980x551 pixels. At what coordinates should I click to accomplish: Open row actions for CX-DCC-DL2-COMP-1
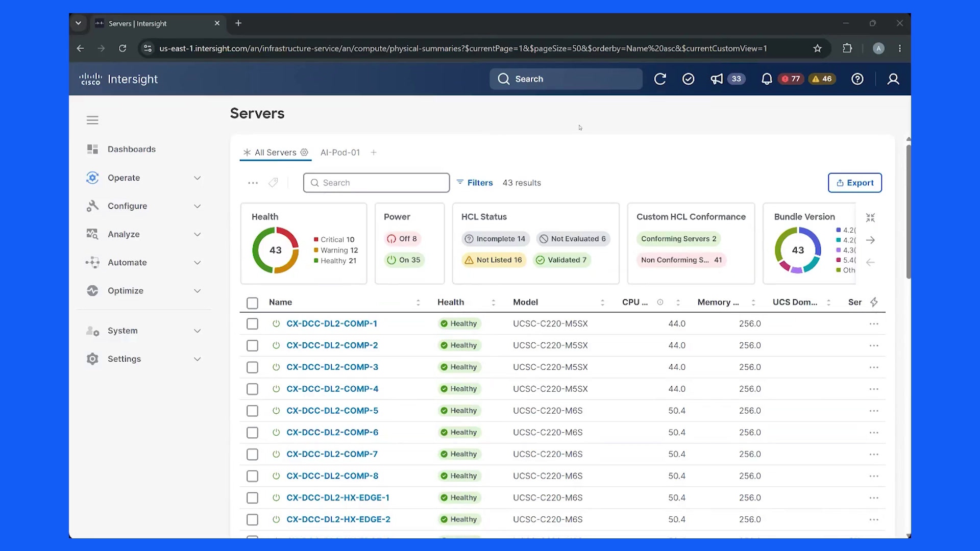tap(874, 324)
